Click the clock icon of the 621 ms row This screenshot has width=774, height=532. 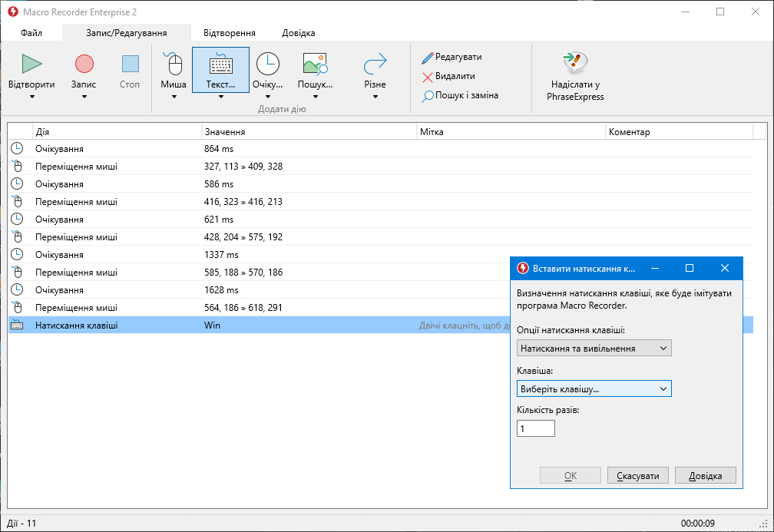coord(17,219)
